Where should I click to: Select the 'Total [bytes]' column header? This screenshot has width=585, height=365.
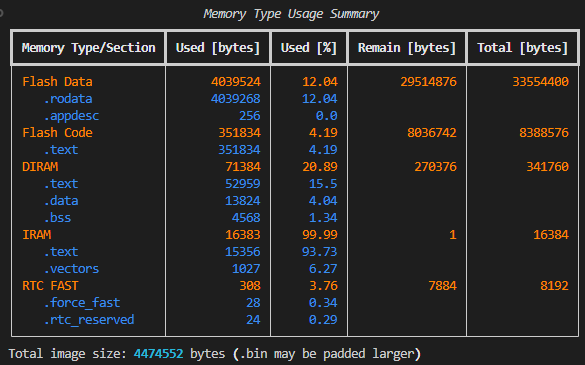523,48
